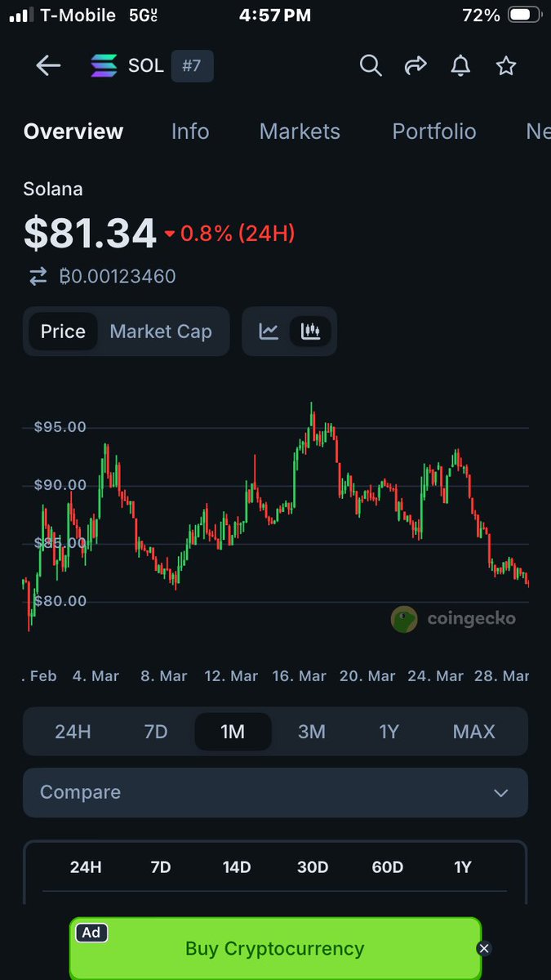Open the Info tab
Image resolution: width=551 pixels, height=980 pixels.
tap(190, 131)
